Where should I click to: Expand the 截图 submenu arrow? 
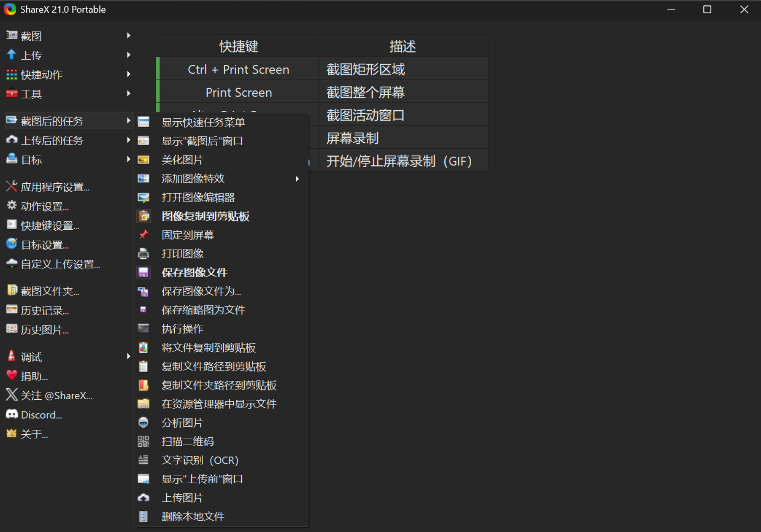click(128, 35)
